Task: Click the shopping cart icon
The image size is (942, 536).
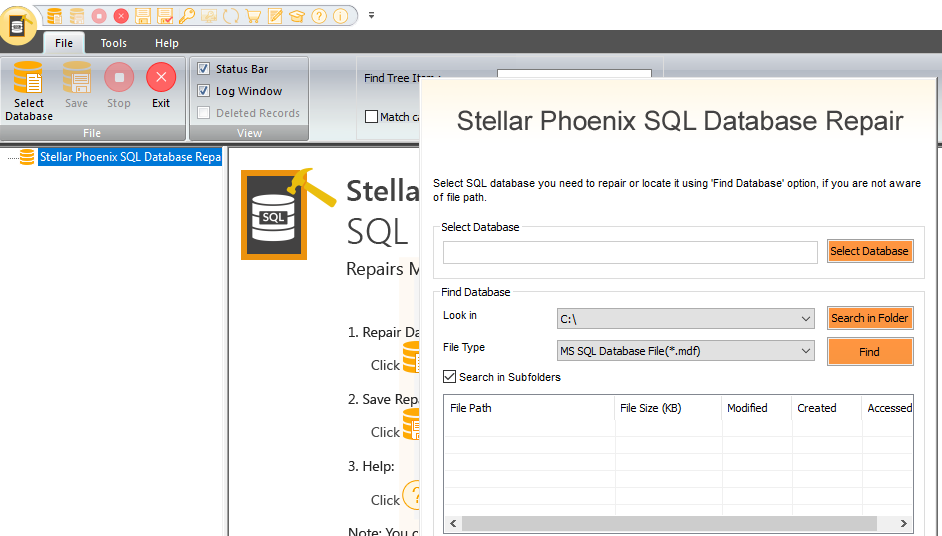Action: 253,16
